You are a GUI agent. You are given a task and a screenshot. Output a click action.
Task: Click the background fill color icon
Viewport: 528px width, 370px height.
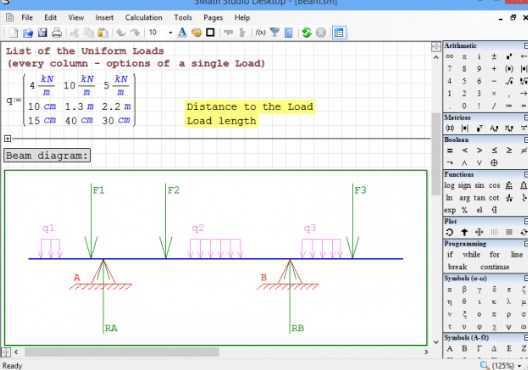[x=196, y=33]
